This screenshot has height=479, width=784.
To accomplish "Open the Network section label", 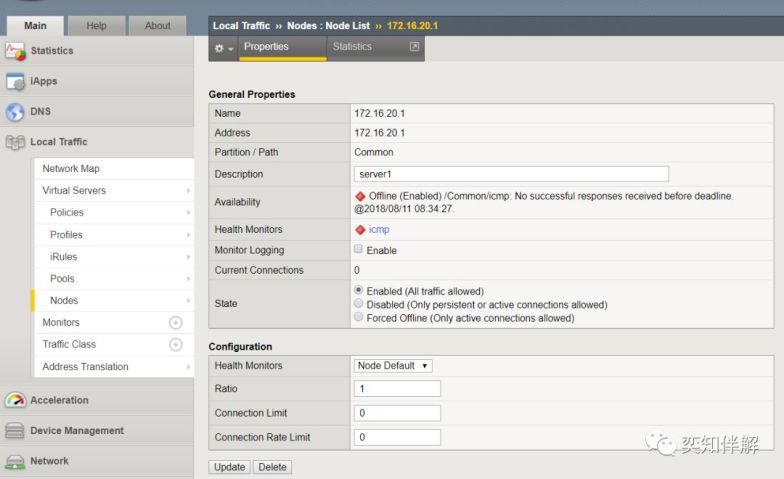I will [50, 461].
